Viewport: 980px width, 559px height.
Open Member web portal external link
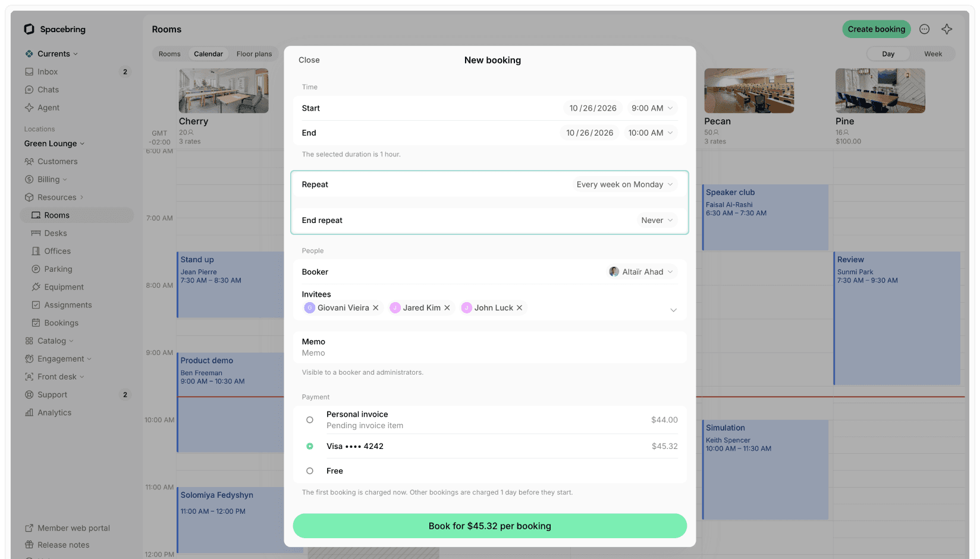68,528
